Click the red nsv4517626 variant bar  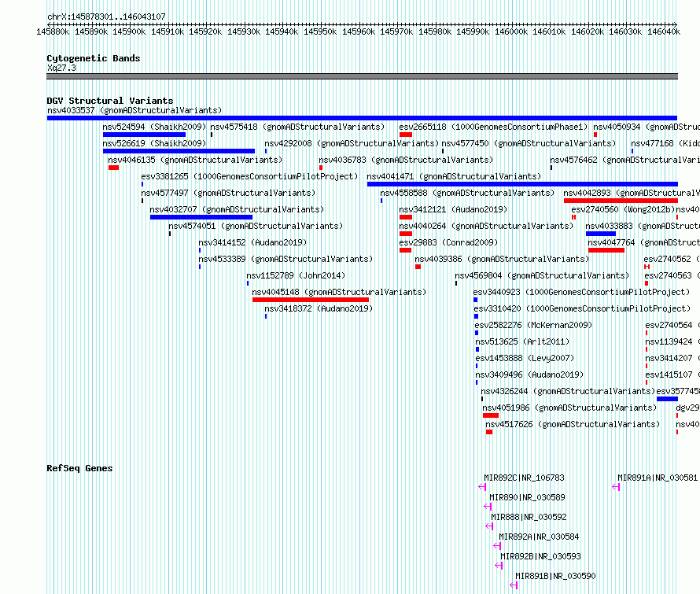(x=489, y=432)
